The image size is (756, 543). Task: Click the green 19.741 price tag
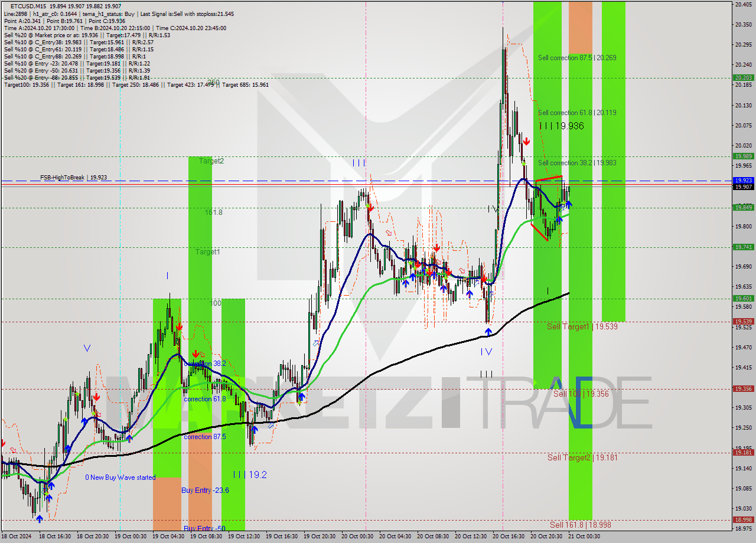pyautogui.click(x=743, y=247)
